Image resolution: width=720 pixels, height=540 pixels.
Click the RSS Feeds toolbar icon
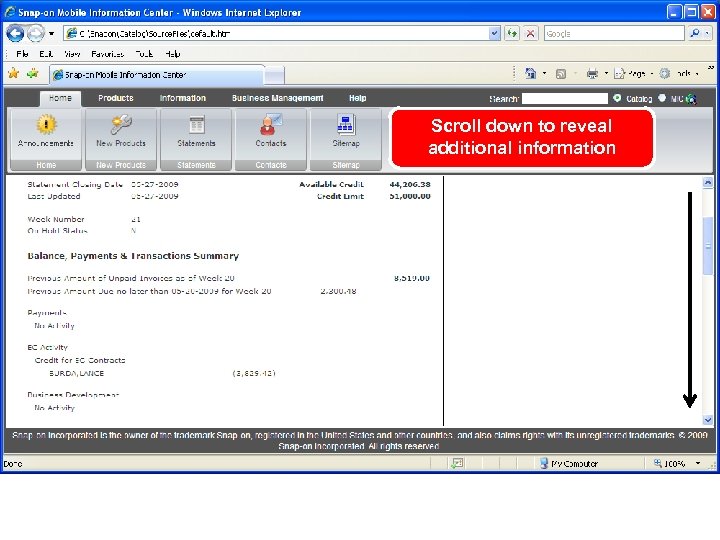click(561, 73)
